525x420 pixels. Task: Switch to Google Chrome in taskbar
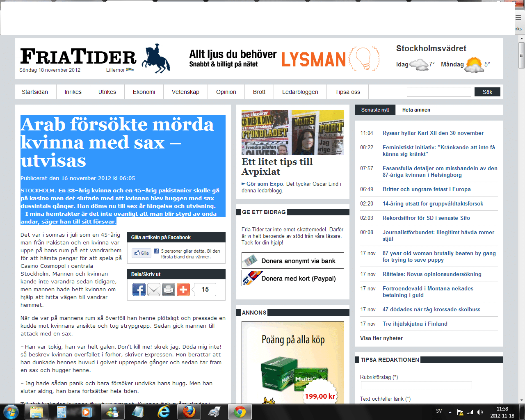coord(240,412)
